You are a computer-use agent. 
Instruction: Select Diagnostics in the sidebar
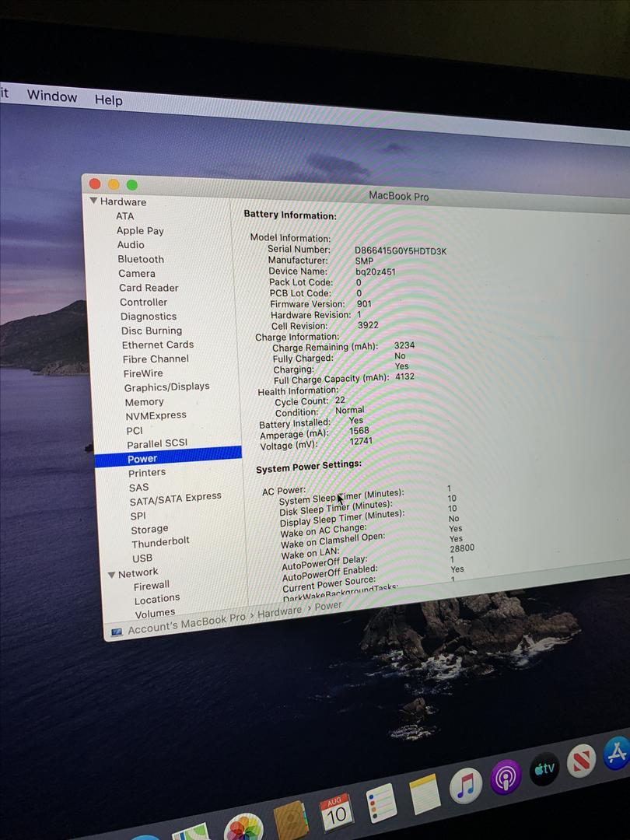(149, 317)
